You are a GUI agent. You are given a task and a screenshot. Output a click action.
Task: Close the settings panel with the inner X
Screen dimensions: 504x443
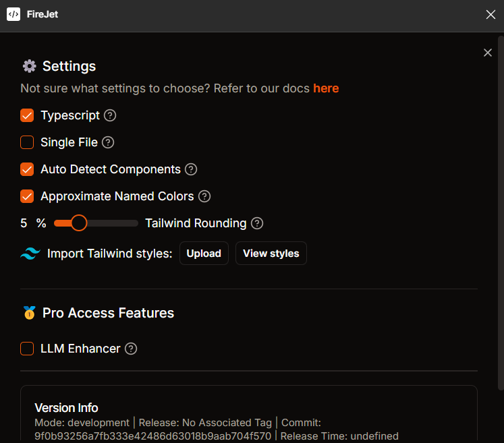tap(488, 53)
